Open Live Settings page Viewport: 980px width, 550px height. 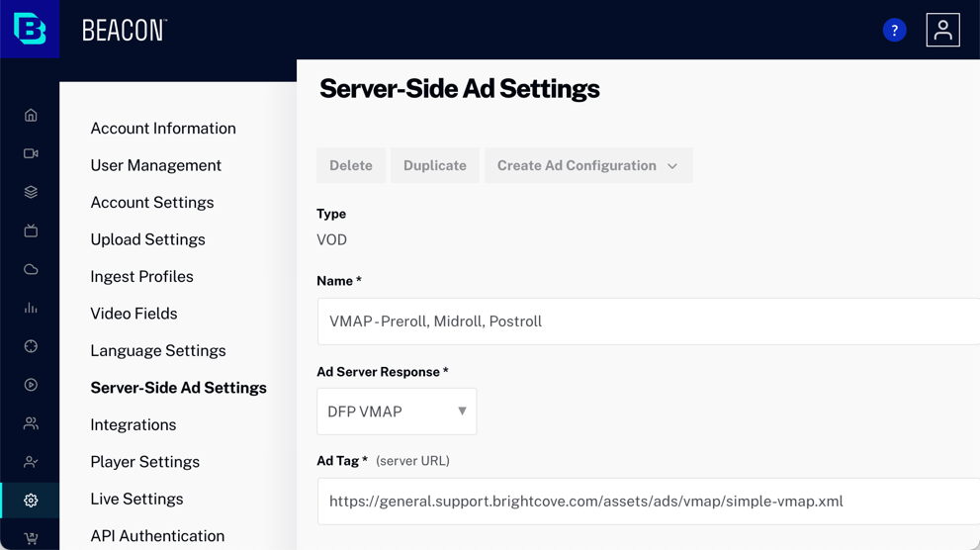tap(136, 499)
